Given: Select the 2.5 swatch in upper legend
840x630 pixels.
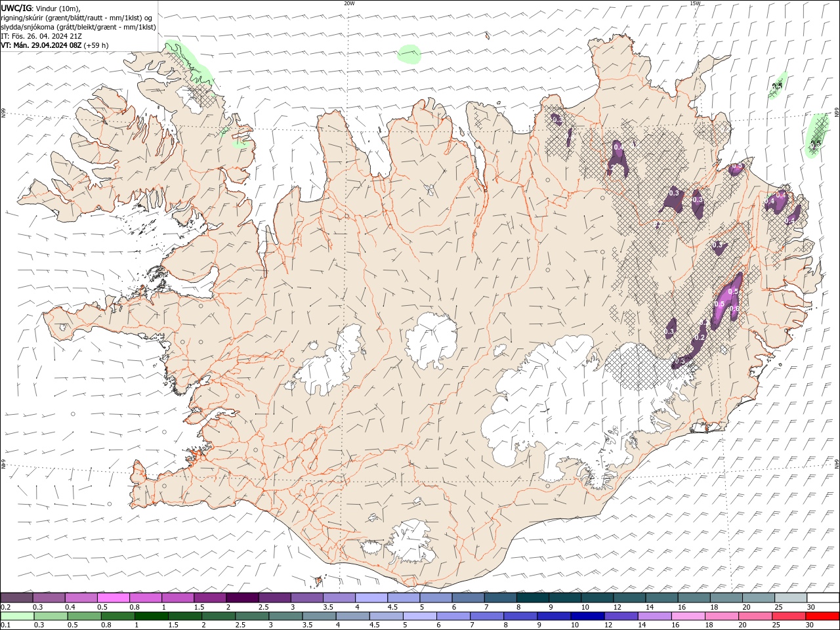Looking at the screenshot, I should (x=274, y=597).
